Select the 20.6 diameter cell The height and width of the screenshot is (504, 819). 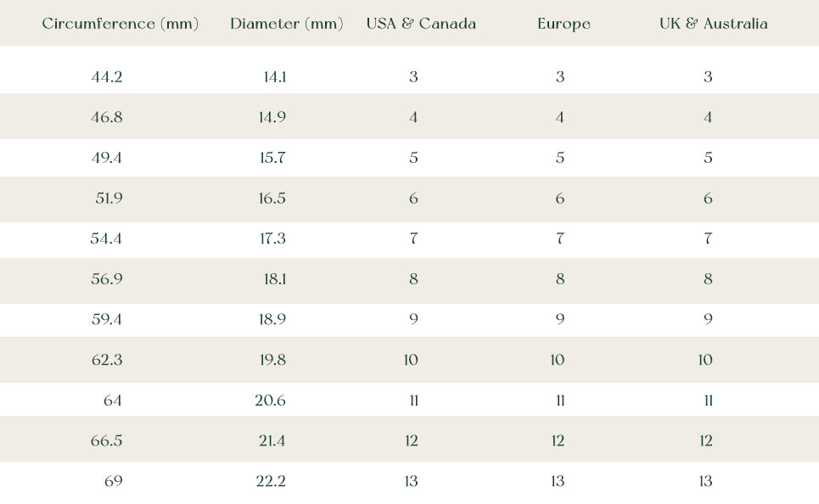point(271,400)
